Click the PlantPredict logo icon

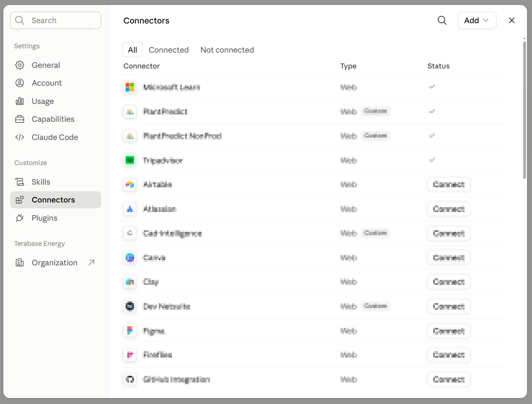(130, 112)
